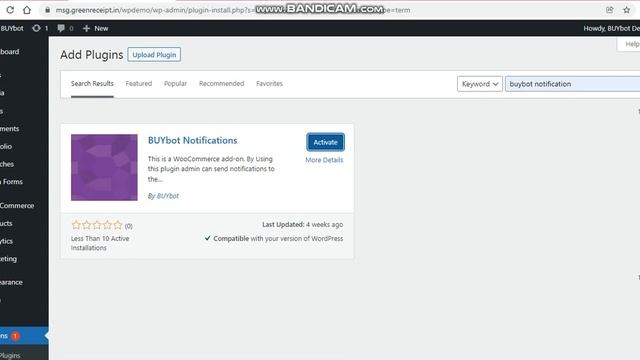Click the Add Plugins page heading

91,55
